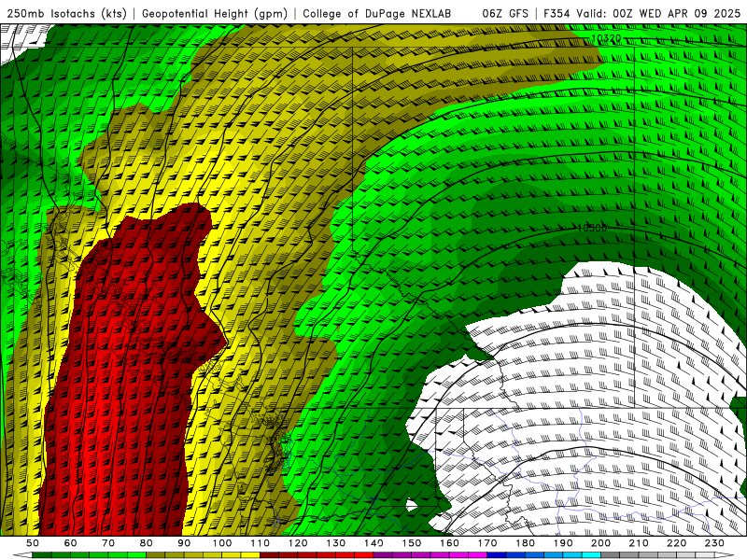Image resolution: width=747 pixels, height=560 pixels.
Task: Click the 90 knot legend label
Action: pyautogui.click(x=184, y=543)
